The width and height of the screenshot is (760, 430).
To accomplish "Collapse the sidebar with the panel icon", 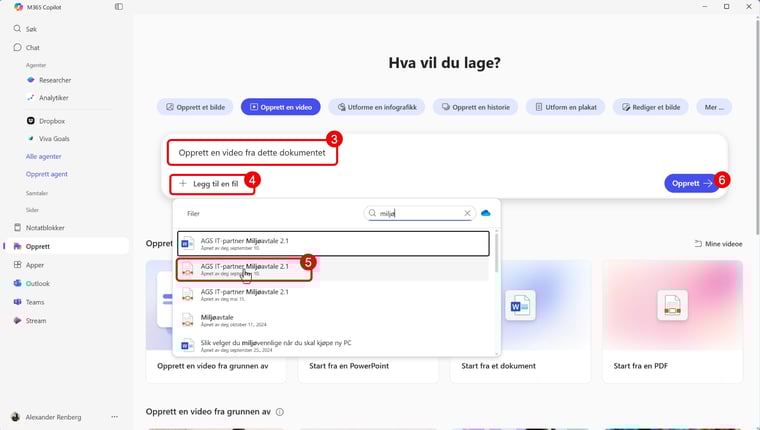I will click(x=119, y=7).
